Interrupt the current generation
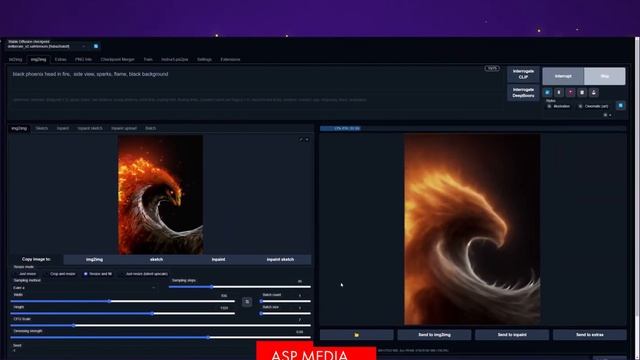Image resolution: width=640 pixels, height=360 pixels. [x=563, y=76]
